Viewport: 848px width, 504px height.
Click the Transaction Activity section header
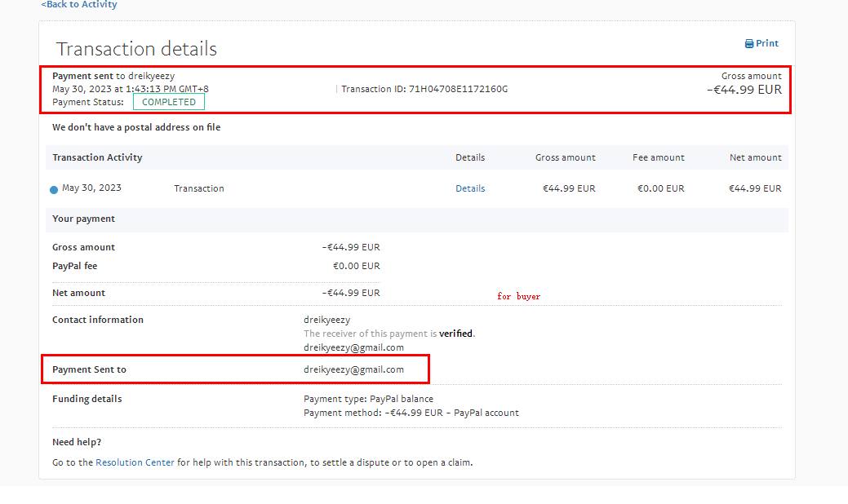tap(97, 157)
